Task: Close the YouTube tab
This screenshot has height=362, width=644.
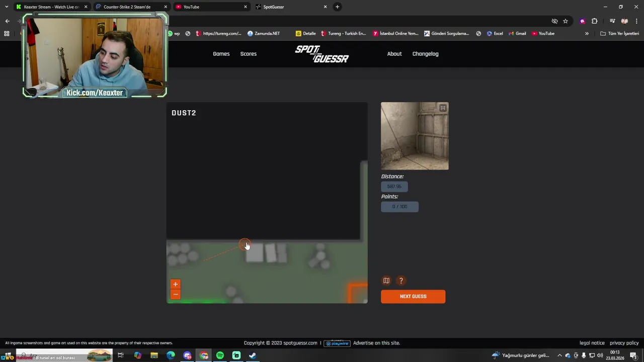Action: pos(246,7)
